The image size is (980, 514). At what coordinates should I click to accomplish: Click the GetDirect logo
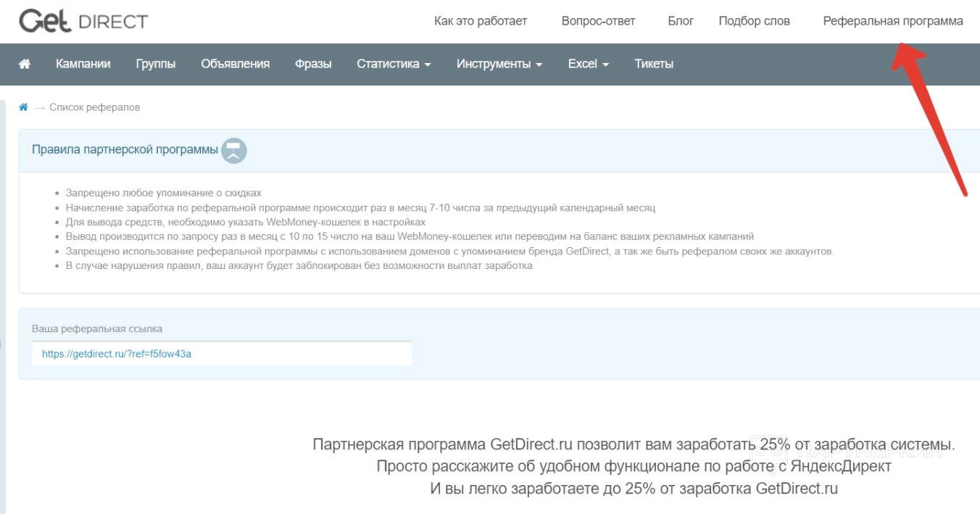[x=83, y=21]
